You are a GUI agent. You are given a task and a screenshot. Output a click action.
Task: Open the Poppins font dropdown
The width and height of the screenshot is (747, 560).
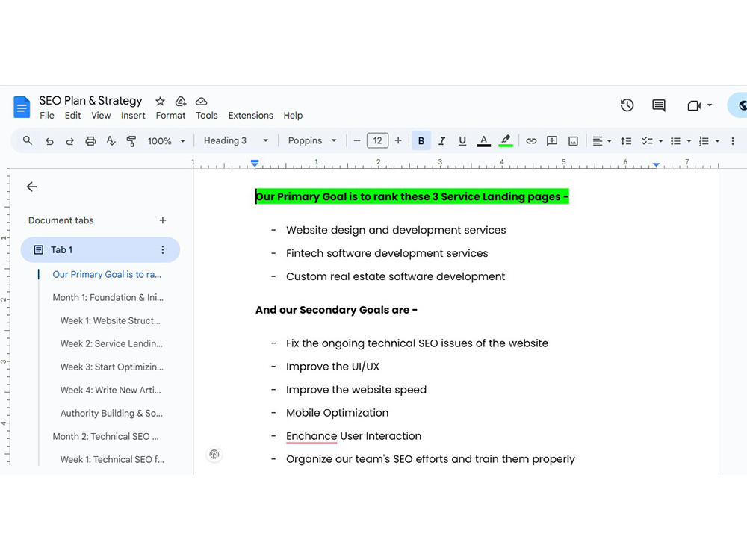tap(312, 140)
